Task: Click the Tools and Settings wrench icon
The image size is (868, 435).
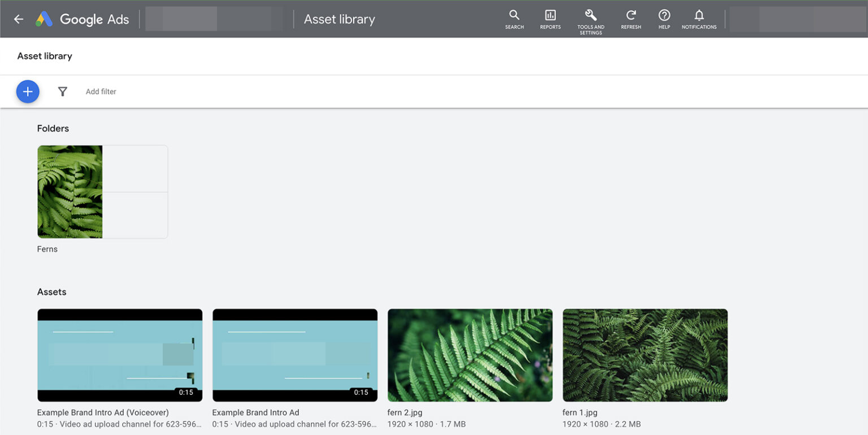Action: 590,19
